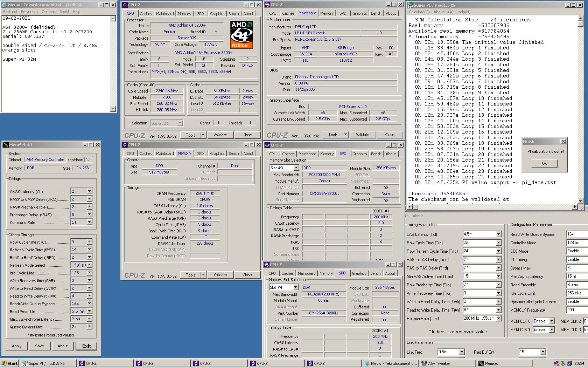Viewport: 588px width, 368px height.
Task: Click the title icon of the CPU-Z Memory window
Action: 125,145
